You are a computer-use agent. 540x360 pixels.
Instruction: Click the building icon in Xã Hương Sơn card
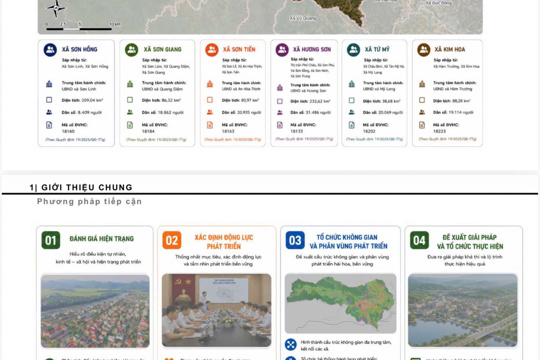(280, 88)
